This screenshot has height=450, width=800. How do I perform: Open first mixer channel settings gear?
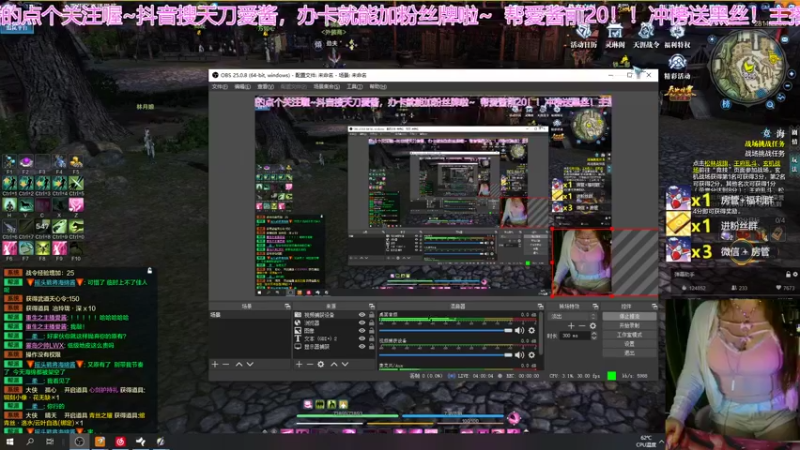click(532, 331)
